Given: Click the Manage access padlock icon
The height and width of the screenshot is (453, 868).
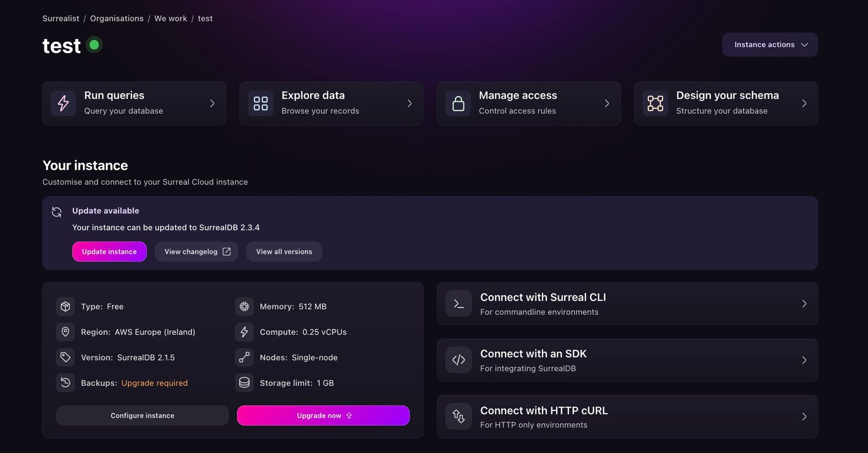Looking at the screenshot, I should click(x=458, y=103).
